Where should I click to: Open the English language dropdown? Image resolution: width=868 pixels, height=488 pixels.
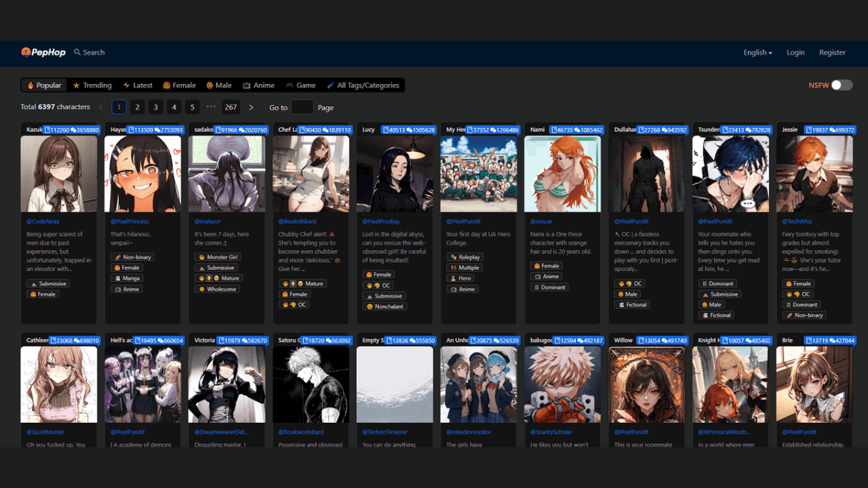pos(757,52)
